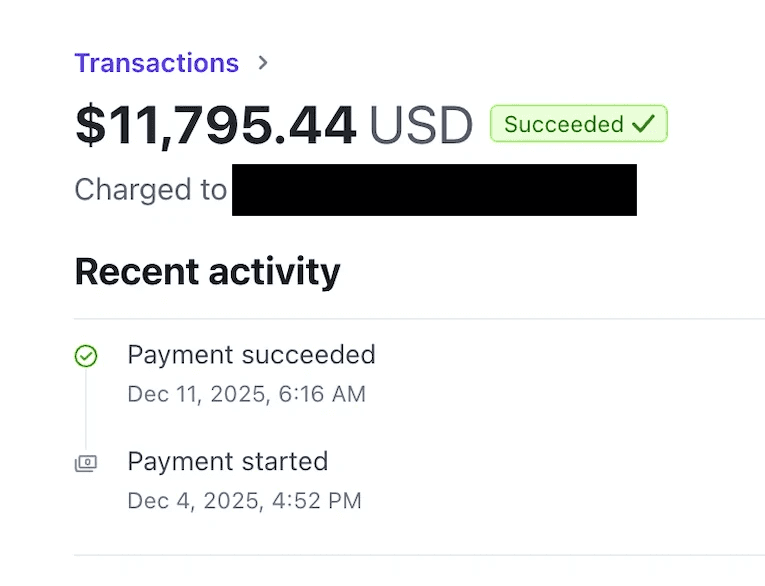
Task: Click the word Succeeded in the badge
Action: tap(563, 124)
